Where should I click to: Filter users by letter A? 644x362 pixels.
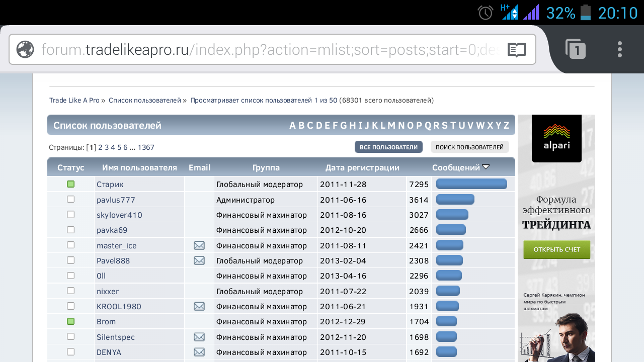coord(292,125)
